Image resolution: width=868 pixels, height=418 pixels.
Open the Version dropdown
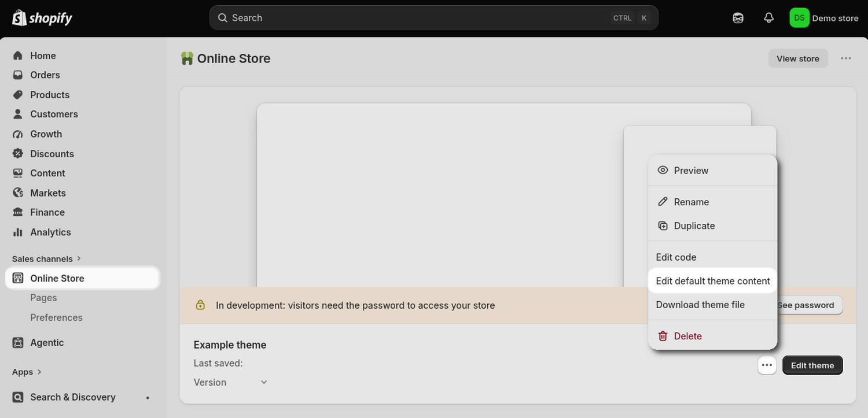[231, 382]
